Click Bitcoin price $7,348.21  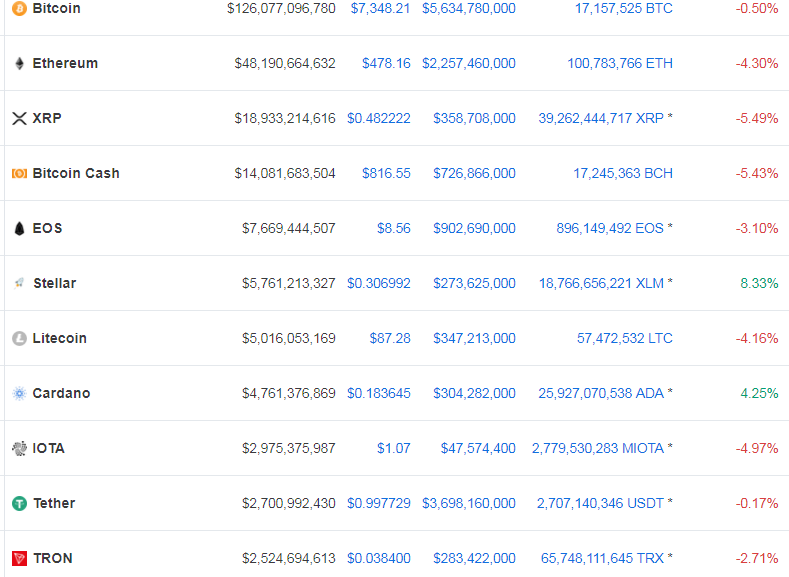(380, 9)
